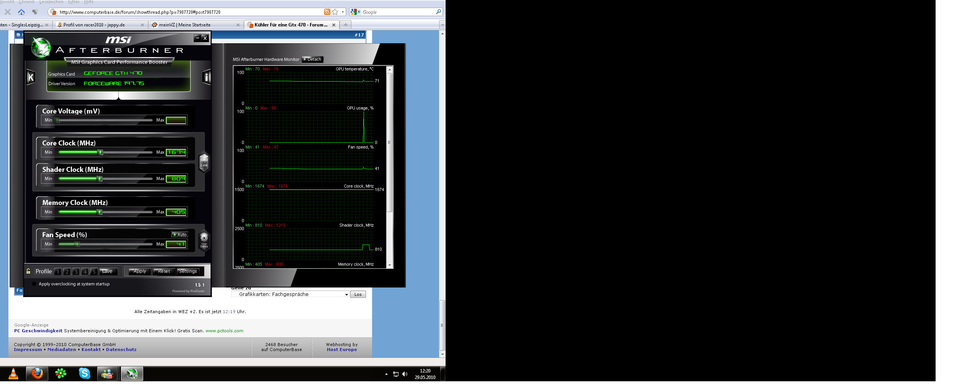The height and width of the screenshot is (392, 980).
Task: Detach the Hardware Monitor window
Action: click(313, 59)
